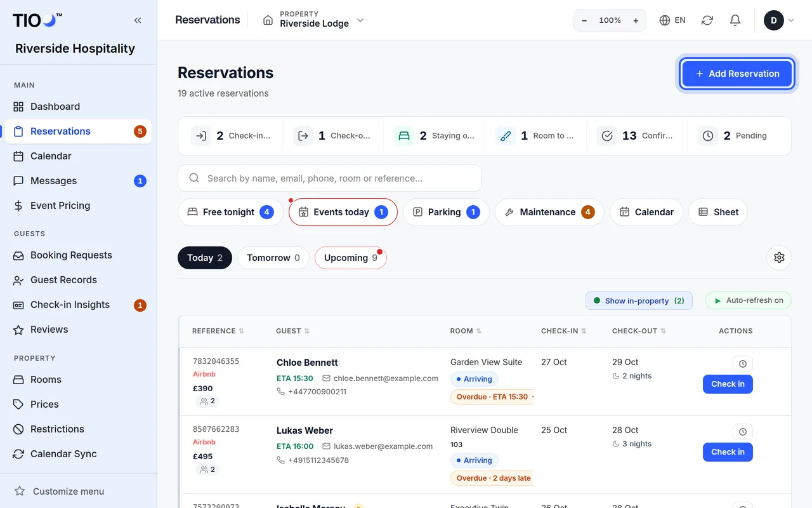Toggle Auto-refresh on control
This screenshot has width=812, height=508.
tap(749, 301)
